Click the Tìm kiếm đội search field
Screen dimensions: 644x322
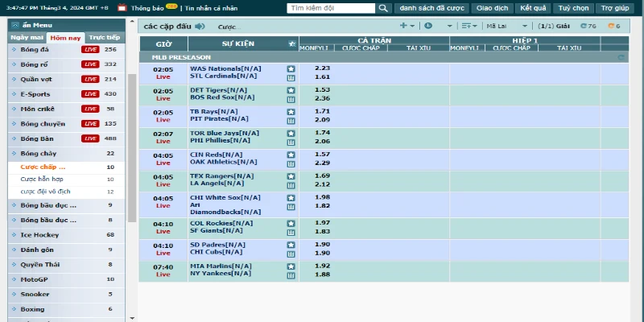pyautogui.click(x=331, y=8)
